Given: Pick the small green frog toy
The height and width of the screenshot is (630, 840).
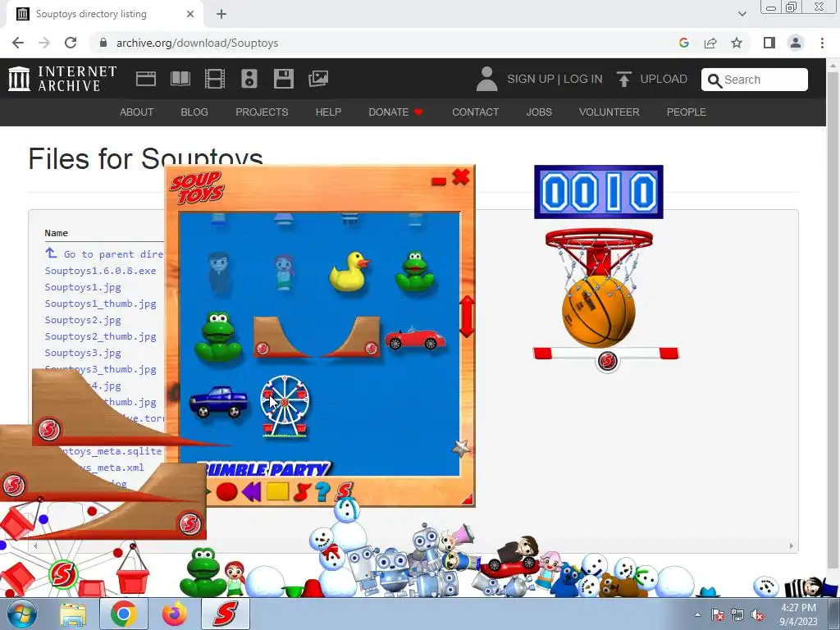Looking at the screenshot, I should (x=414, y=272).
